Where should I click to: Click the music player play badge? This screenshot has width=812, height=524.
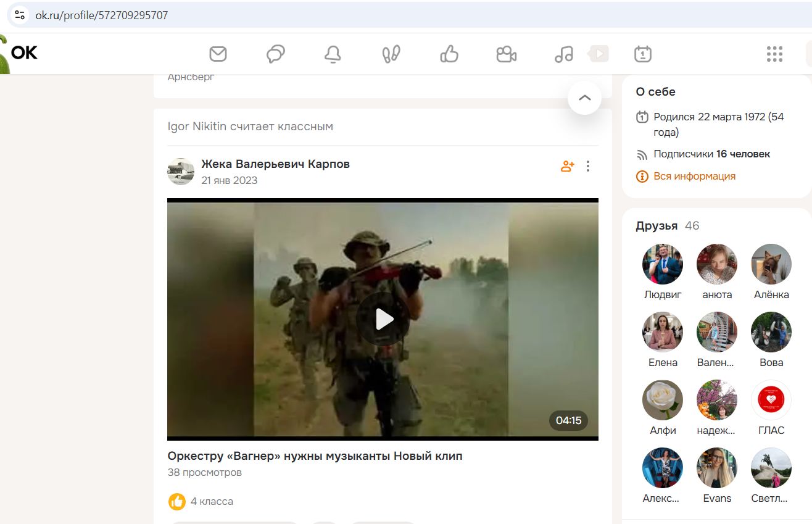coord(598,54)
